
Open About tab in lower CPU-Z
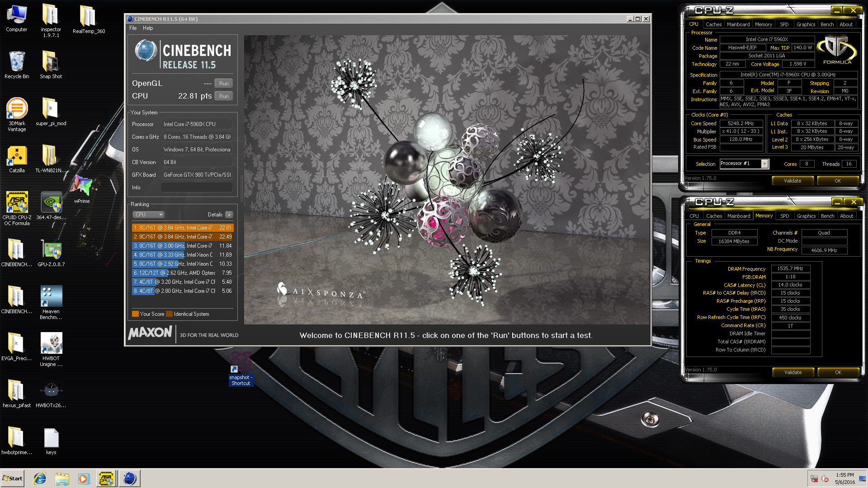(846, 216)
